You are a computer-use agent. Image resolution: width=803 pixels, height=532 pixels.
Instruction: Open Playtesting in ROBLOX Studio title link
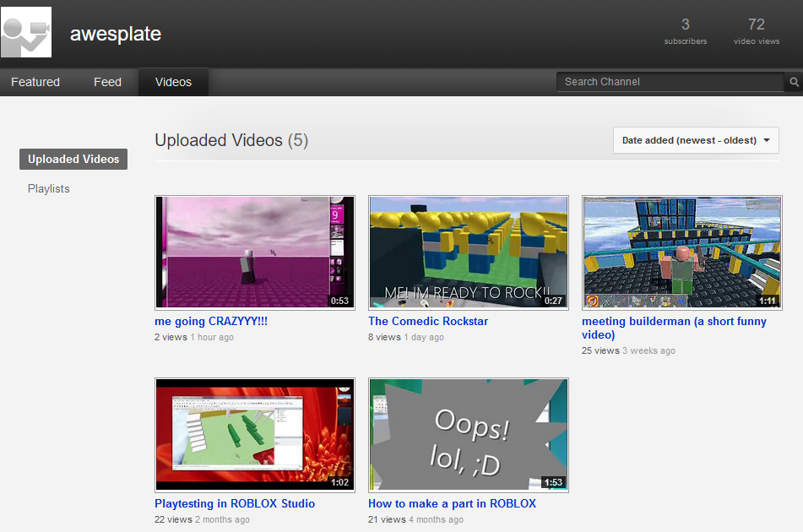point(235,503)
